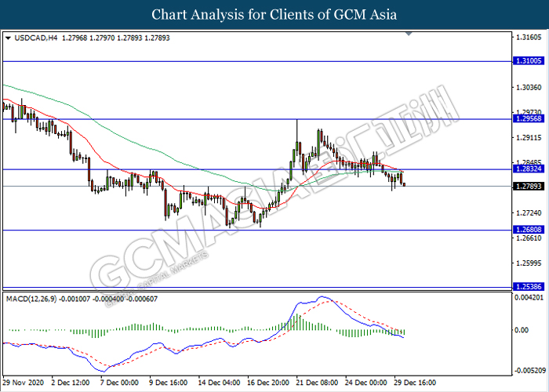Click the 7 Dec 00:00 time label
Image resolution: width=549 pixels, height=392 pixels.
point(119,383)
